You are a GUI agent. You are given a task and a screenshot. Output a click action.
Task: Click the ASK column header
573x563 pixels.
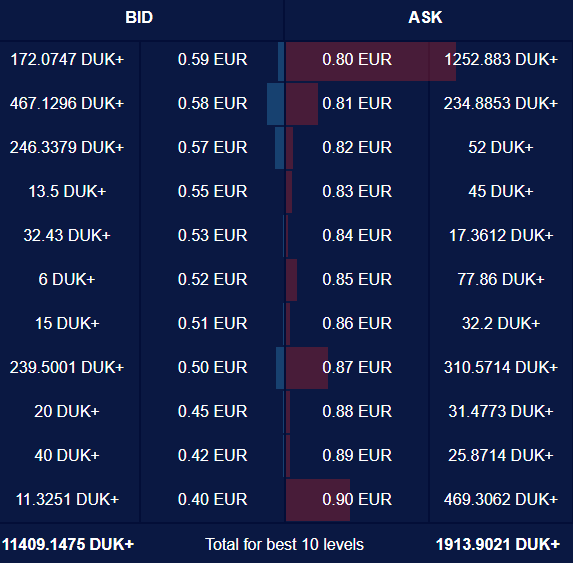click(425, 17)
